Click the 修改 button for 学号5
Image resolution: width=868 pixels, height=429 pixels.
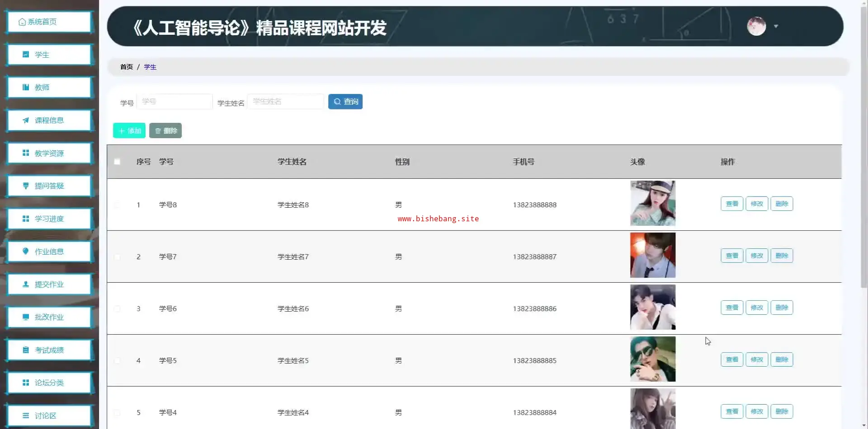757,359
